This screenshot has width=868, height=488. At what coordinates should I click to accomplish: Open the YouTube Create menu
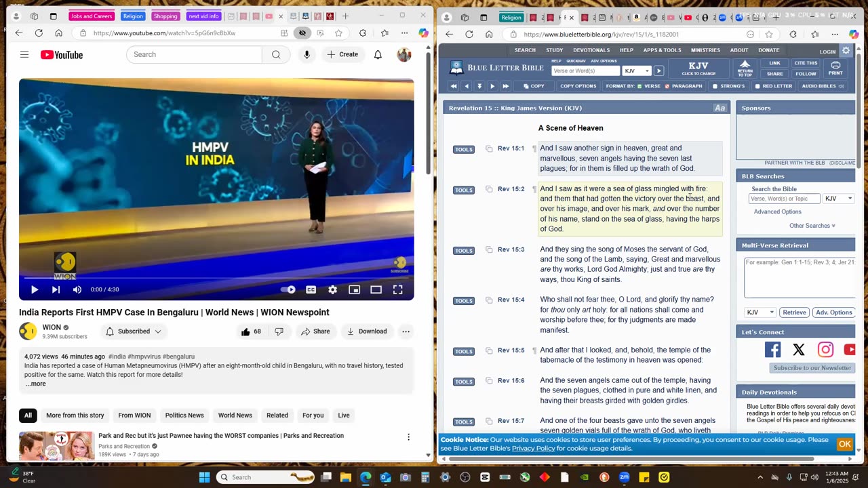click(x=342, y=54)
